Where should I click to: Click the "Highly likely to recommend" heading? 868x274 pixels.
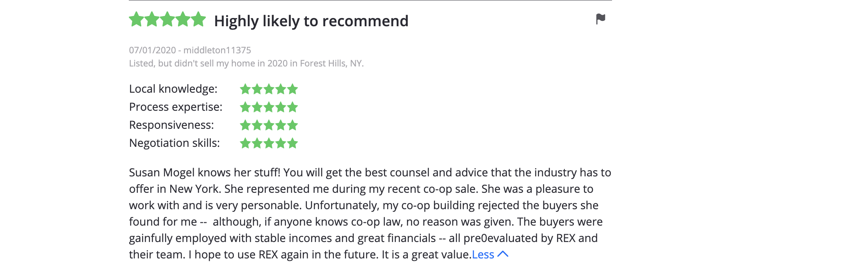[x=311, y=21]
